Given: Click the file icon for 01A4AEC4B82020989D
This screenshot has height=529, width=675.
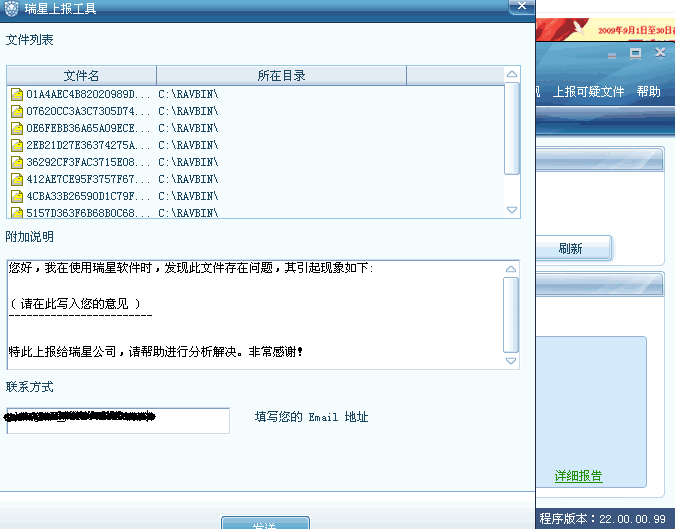Looking at the screenshot, I should (17, 94).
